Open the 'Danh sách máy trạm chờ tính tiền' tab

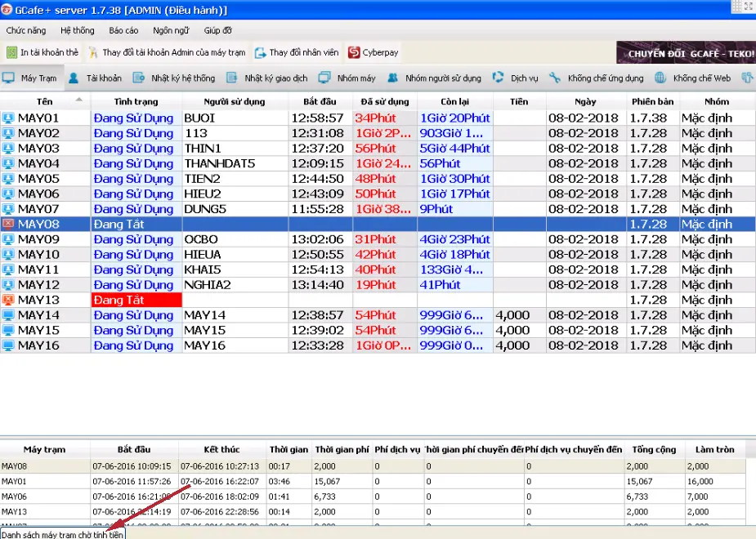[63, 534]
